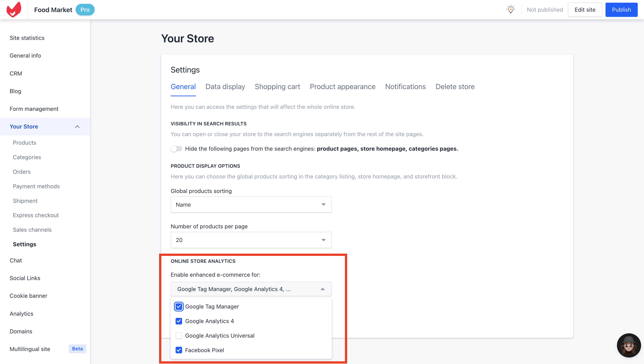Open the Delete store tab

455,87
